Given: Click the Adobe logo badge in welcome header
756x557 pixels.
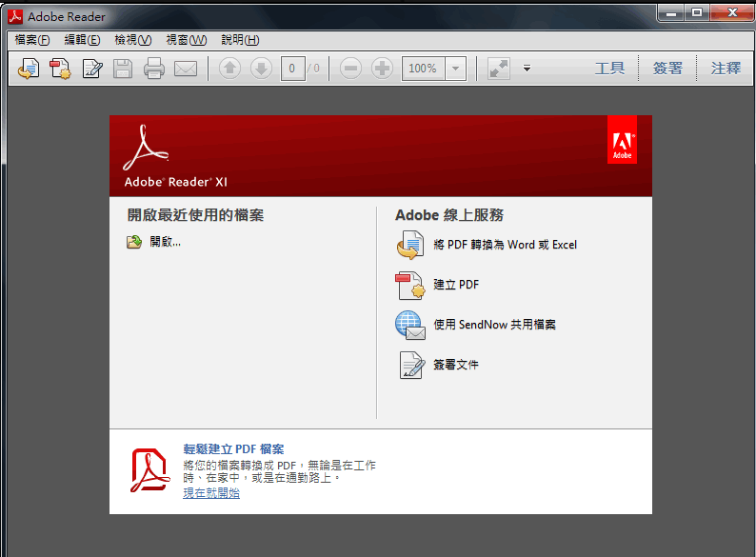Looking at the screenshot, I should coord(622,140).
